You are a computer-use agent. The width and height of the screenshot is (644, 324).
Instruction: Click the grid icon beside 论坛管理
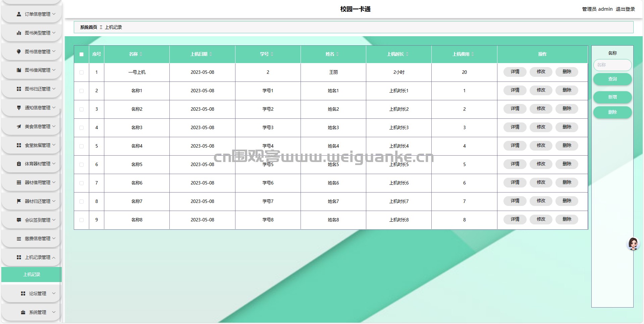[x=23, y=293]
